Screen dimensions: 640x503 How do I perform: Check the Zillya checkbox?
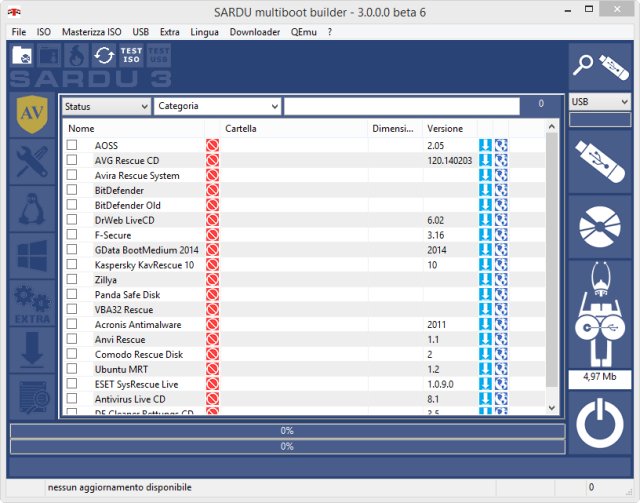pos(72,279)
